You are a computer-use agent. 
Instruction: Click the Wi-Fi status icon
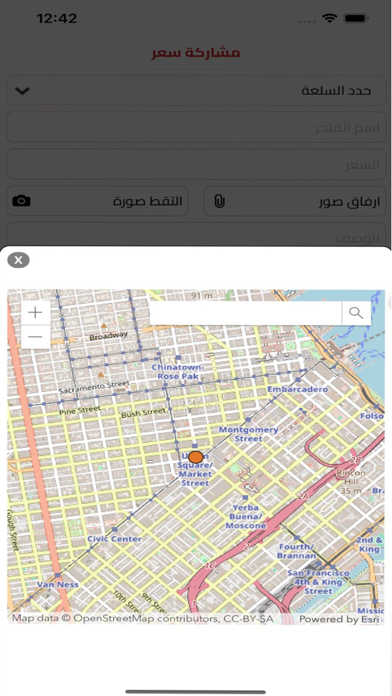(329, 18)
